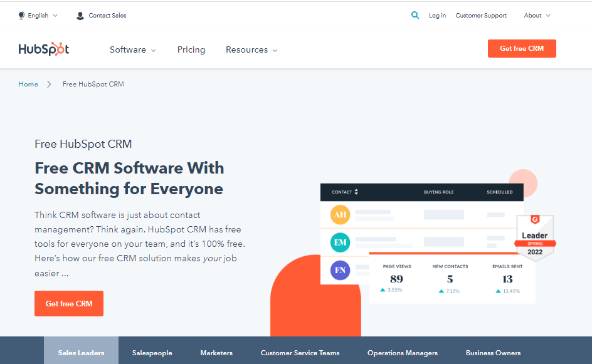Open the Customer Service Teams tab
The width and height of the screenshot is (592, 364).
[300, 353]
